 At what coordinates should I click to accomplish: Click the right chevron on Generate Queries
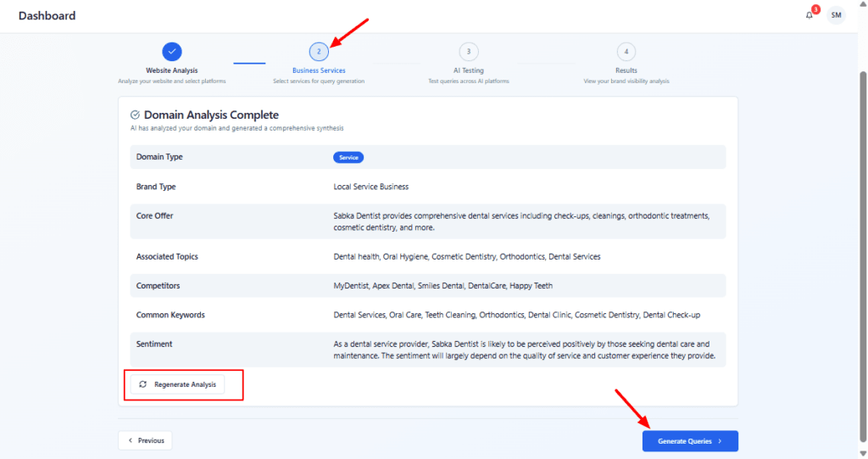(720, 441)
